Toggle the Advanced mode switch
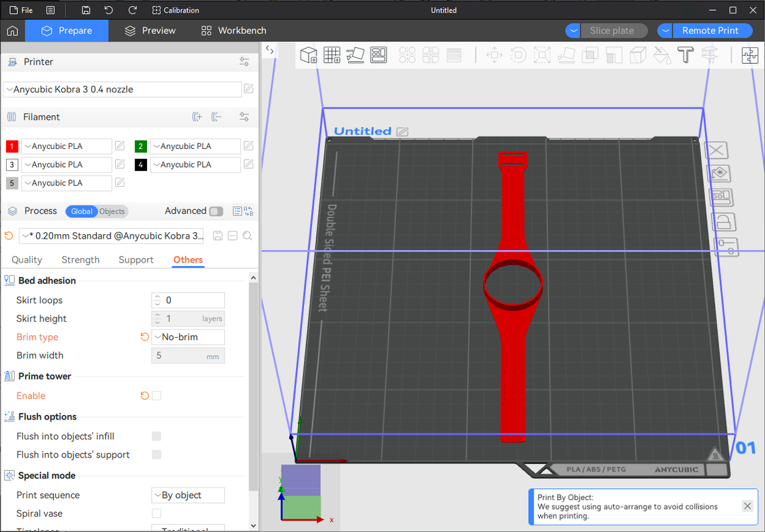The image size is (765, 532). tap(216, 211)
